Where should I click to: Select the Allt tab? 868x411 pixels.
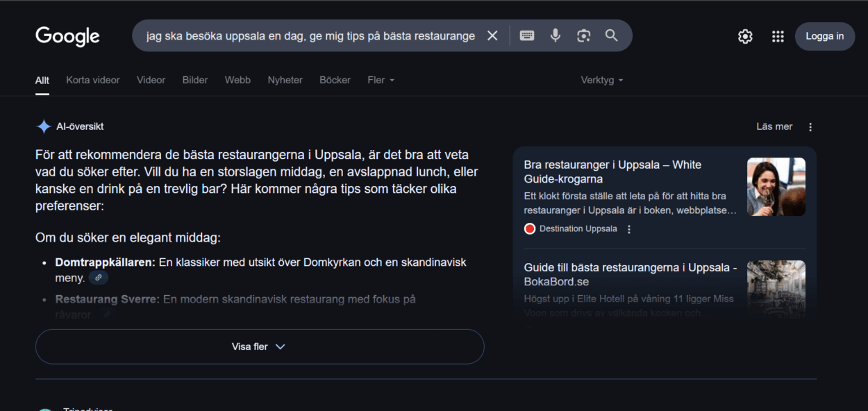[42, 81]
